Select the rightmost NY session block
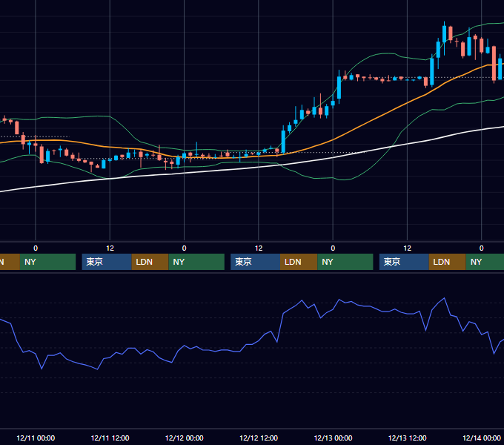 click(x=485, y=262)
